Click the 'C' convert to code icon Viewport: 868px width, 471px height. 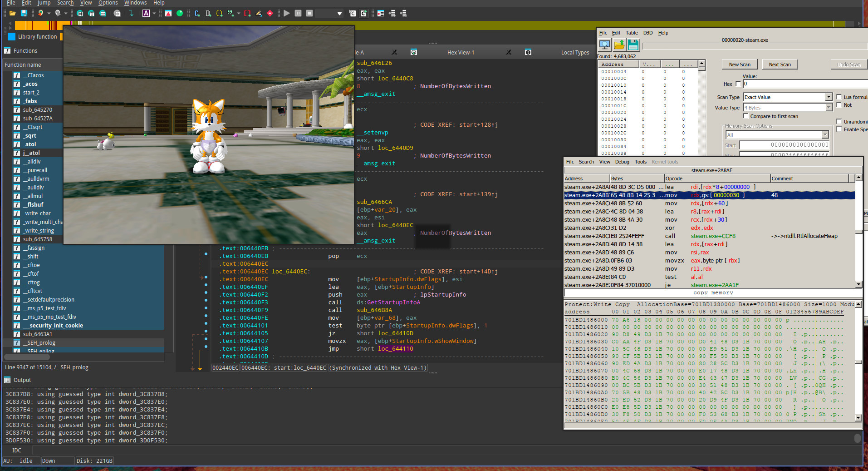pos(197,13)
